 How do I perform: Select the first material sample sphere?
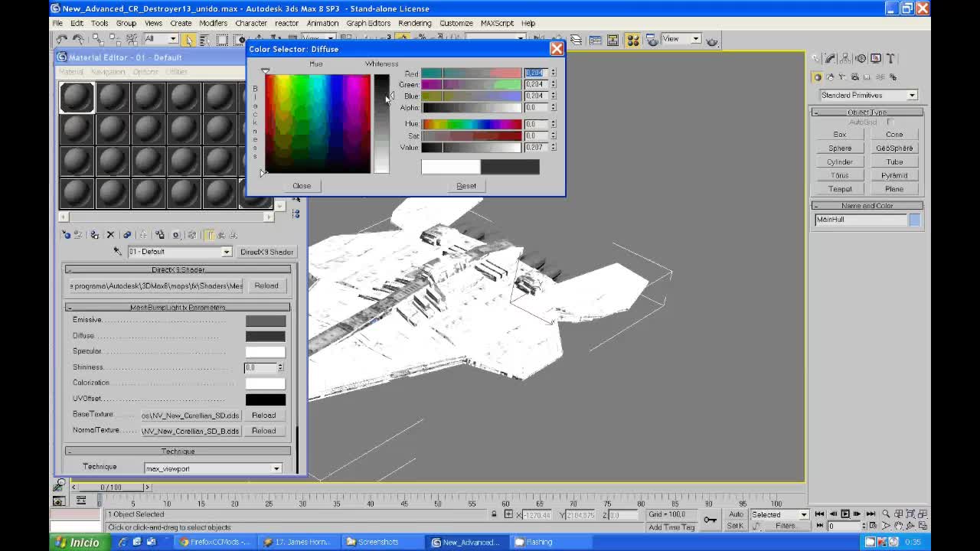(77, 97)
